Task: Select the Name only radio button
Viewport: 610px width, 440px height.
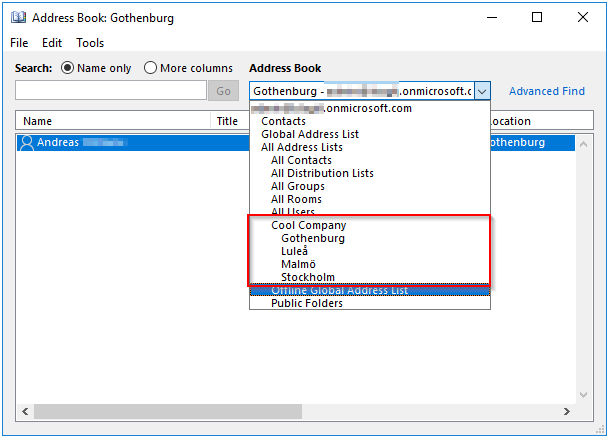Action: pos(68,68)
